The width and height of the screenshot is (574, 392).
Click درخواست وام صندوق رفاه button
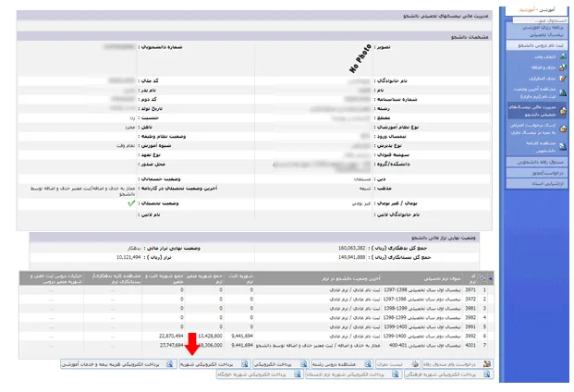tap(458, 364)
